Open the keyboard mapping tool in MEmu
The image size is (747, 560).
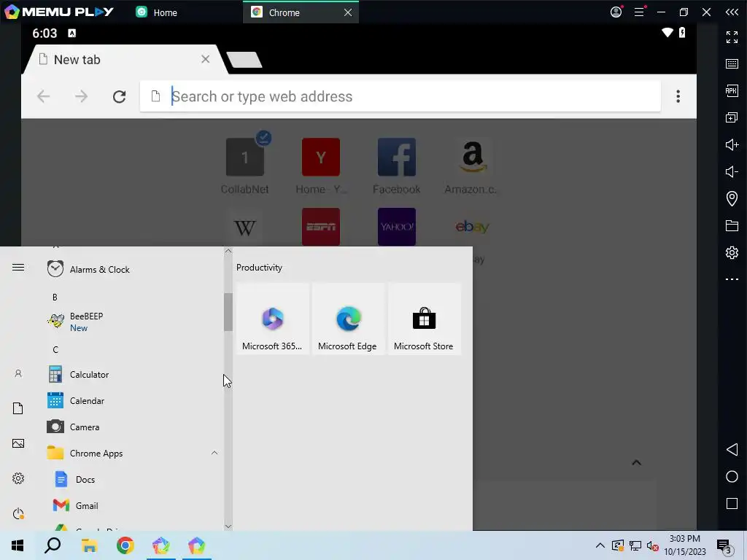pyautogui.click(x=732, y=64)
